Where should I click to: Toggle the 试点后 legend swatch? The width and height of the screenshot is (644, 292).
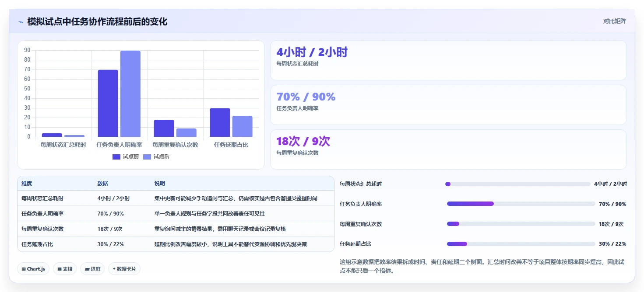pyautogui.click(x=147, y=156)
